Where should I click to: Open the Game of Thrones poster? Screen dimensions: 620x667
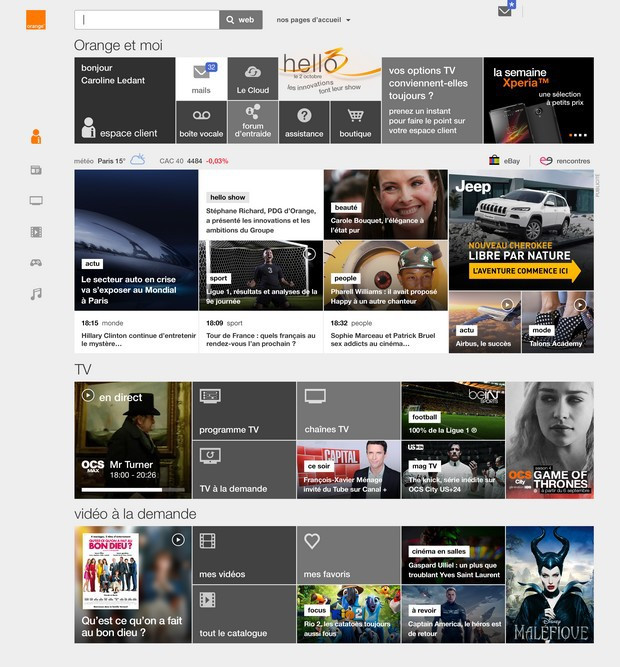pos(550,440)
